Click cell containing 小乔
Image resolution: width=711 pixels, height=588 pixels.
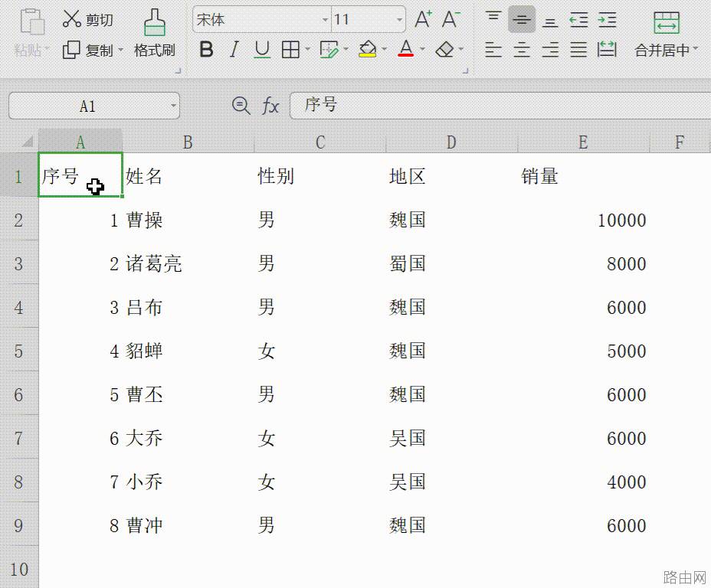[188, 482]
